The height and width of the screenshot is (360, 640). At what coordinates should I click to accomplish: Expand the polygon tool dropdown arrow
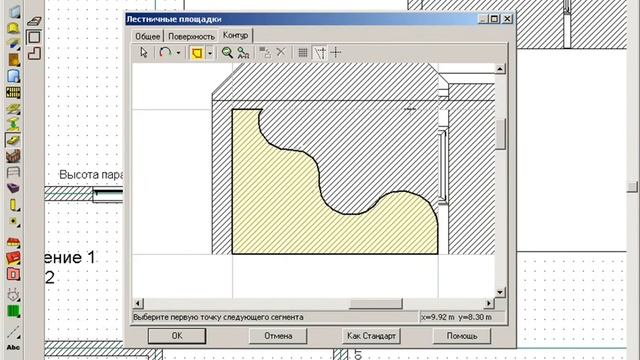coord(210,53)
